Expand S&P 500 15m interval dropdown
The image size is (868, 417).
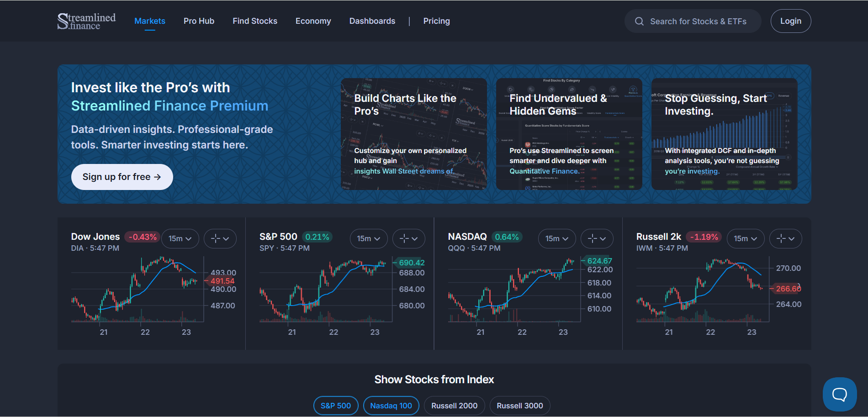(x=369, y=238)
